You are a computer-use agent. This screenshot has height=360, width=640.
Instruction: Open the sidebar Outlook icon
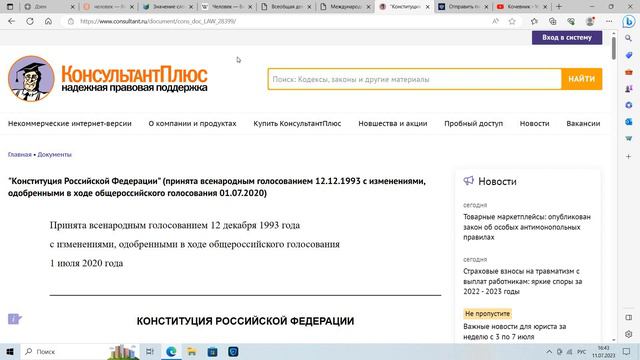(629, 122)
